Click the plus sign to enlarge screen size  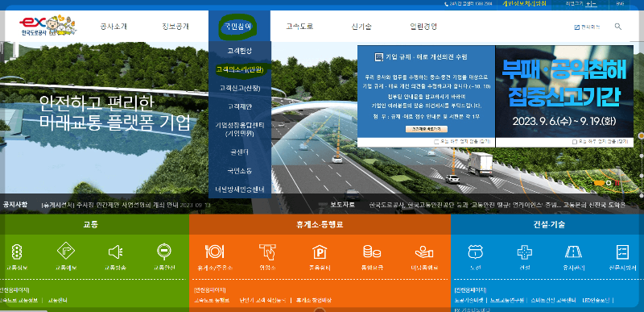pyautogui.click(x=589, y=4)
